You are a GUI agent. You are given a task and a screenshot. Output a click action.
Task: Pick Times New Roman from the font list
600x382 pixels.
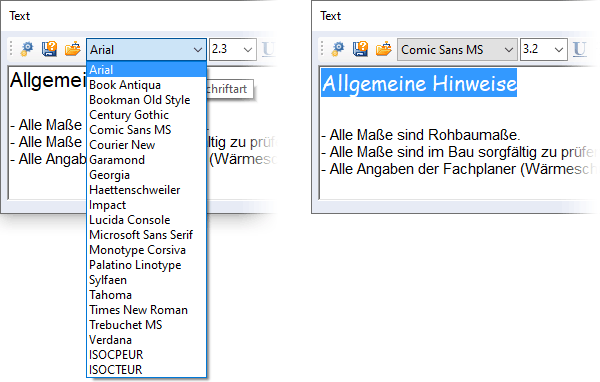pyautogui.click(x=147, y=310)
